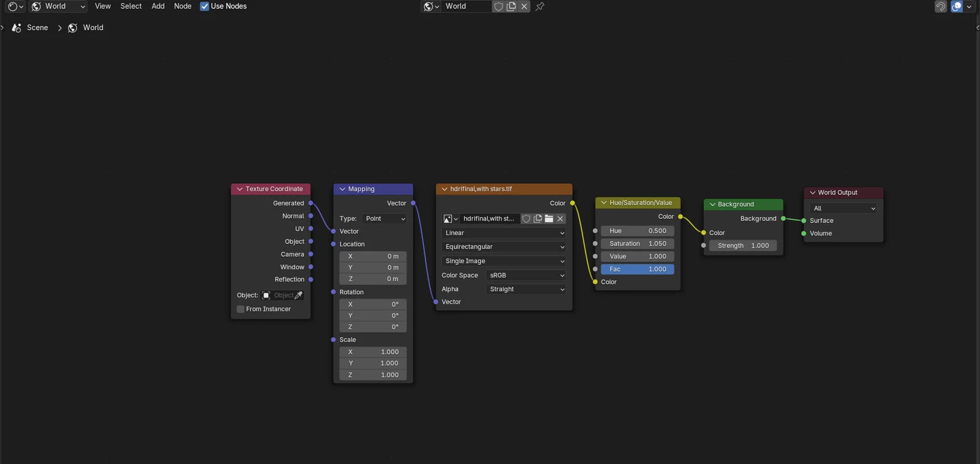Click the Scene breadcrumb
Image resolution: width=980 pixels, height=464 pixels.
click(x=37, y=28)
